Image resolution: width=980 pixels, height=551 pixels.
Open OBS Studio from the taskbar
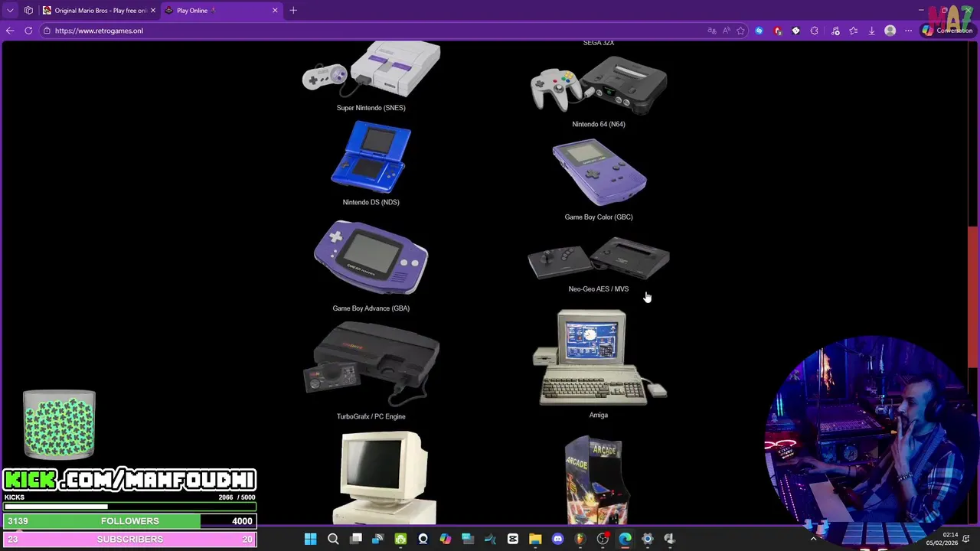603,540
